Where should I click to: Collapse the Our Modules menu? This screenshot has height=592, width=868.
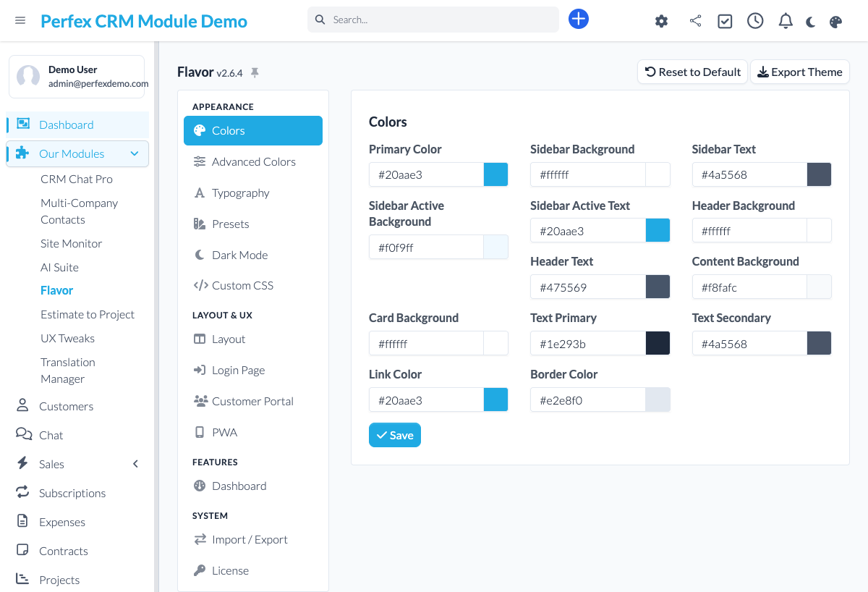pyautogui.click(x=134, y=153)
